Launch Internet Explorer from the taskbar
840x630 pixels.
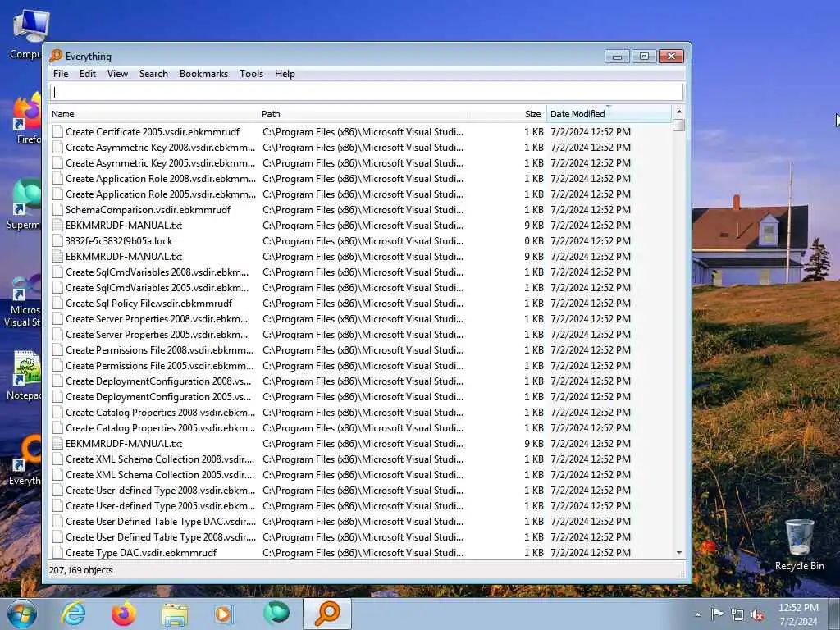click(x=73, y=614)
